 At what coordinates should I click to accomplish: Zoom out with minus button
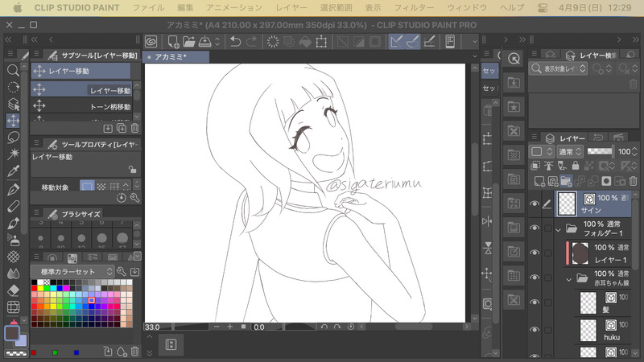click(x=217, y=327)
